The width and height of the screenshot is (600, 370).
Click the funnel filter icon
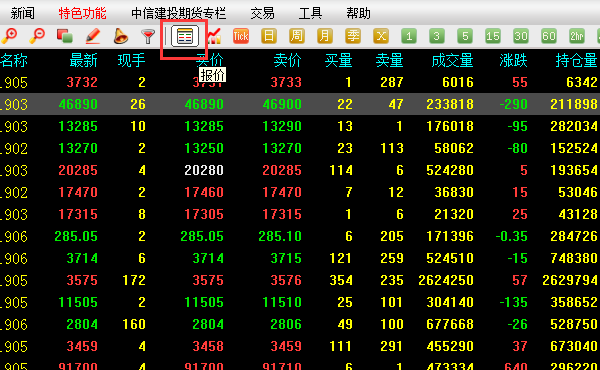coord(148,36)
